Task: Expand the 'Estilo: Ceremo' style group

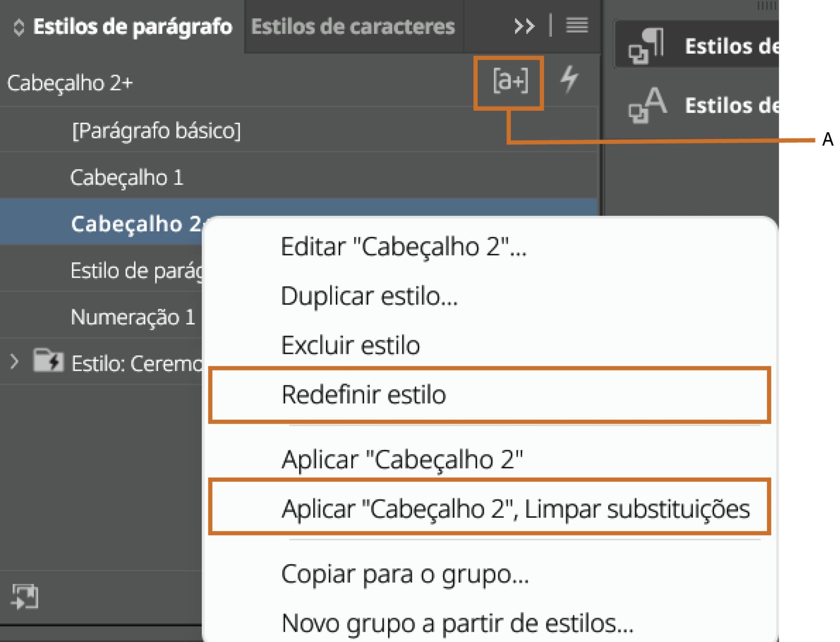Action: (x=14, y=361)
